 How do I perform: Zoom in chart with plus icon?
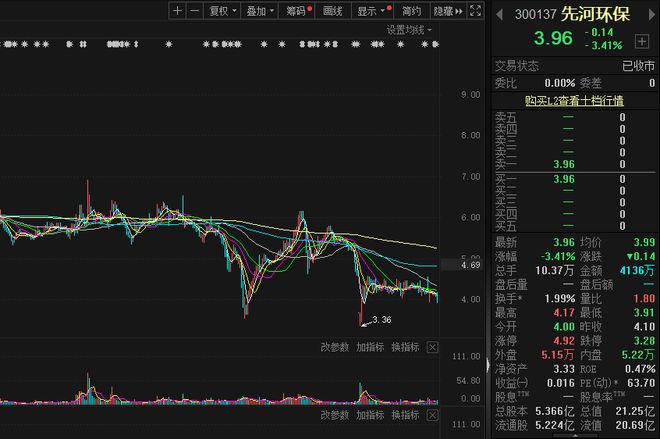pos(178,11)
